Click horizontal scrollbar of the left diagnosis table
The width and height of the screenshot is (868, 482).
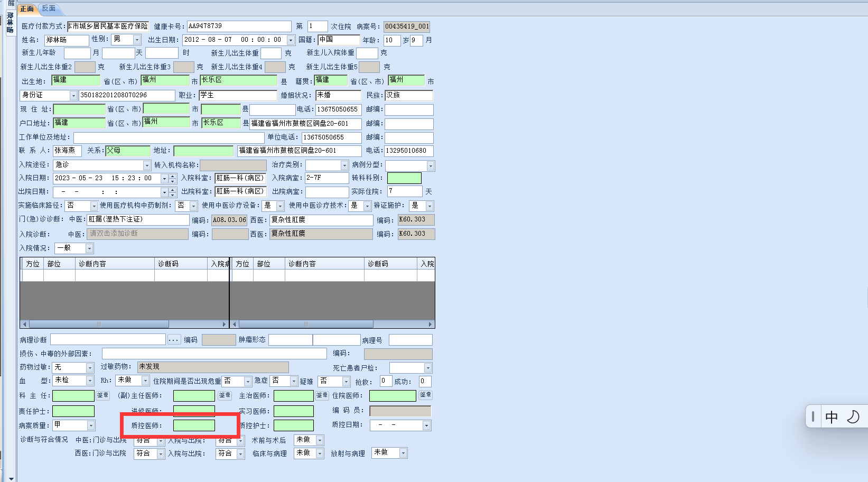[99, 324]
